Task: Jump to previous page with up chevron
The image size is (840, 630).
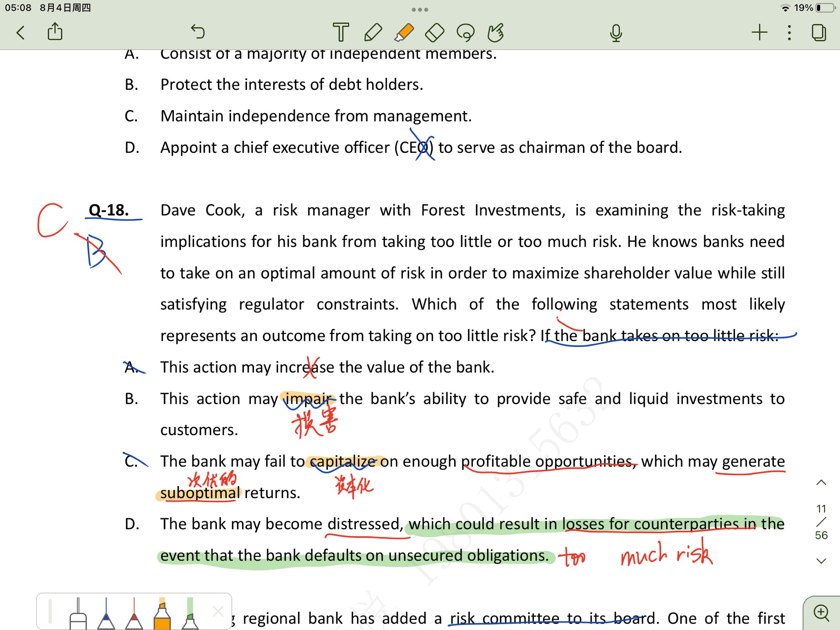Action: click(x=821, y=483)
